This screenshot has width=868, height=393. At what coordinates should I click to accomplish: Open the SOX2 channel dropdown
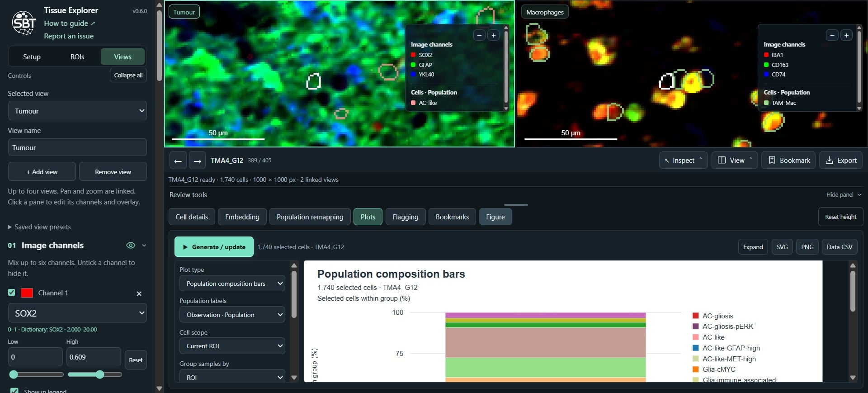[77, 313]
